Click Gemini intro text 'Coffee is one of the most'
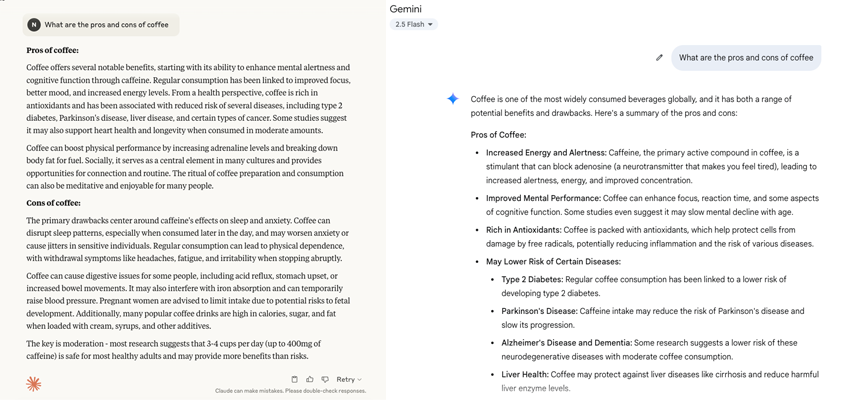 (631, 107)
